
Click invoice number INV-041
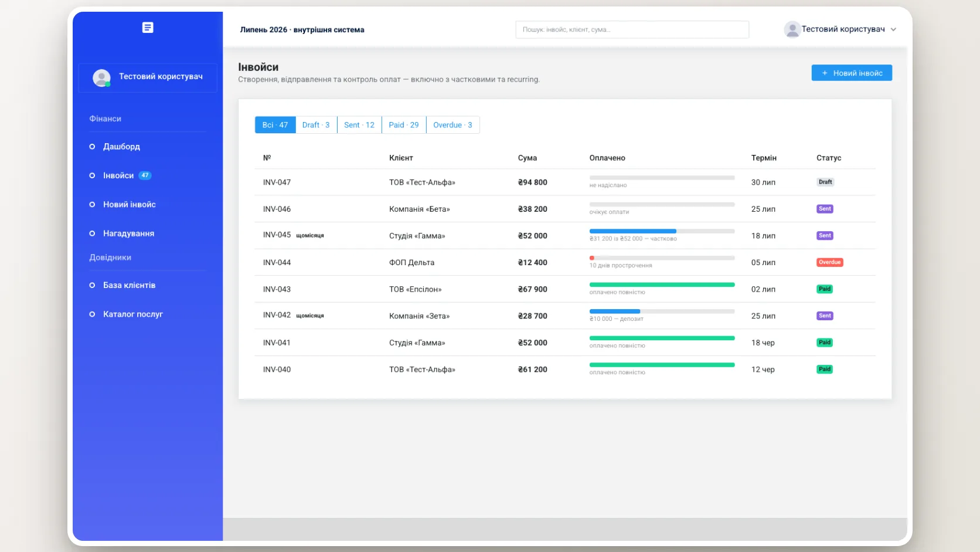(x=277, y=343)
